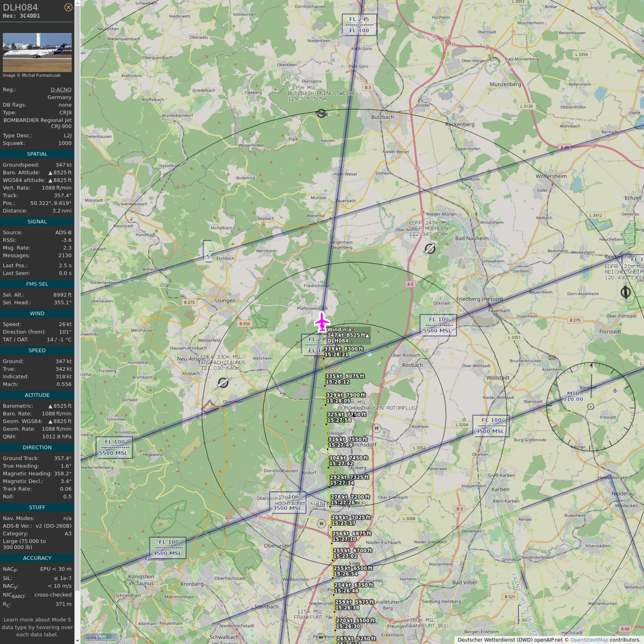Open the Lufthansa CRJ-900 aircraft photo
The image size is (644, 644).
pos(37,52)
